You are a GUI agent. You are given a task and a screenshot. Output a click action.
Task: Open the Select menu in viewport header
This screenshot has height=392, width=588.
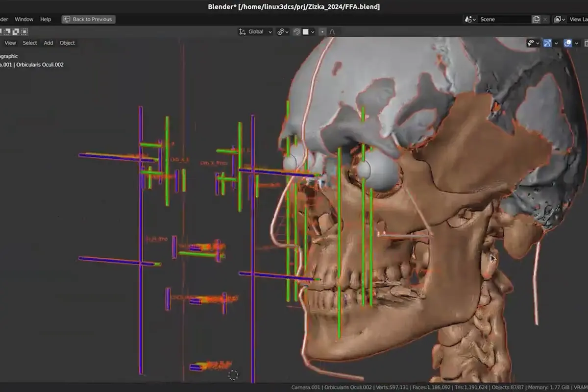[30, 43]
